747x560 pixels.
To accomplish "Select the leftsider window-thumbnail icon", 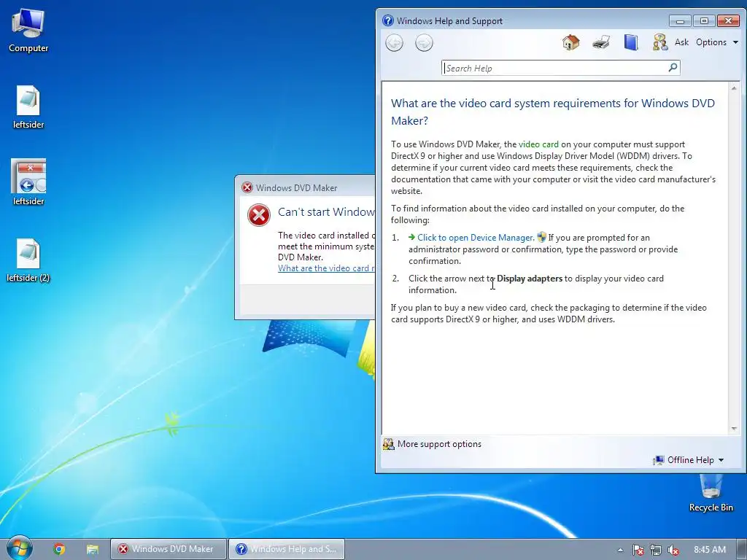I will click(x=28, y=182).
